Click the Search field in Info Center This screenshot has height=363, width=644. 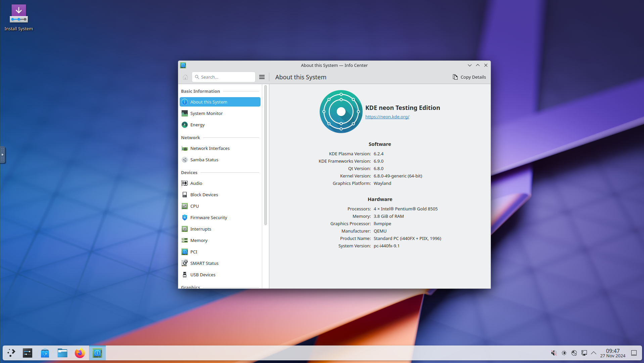click(224, 77)
